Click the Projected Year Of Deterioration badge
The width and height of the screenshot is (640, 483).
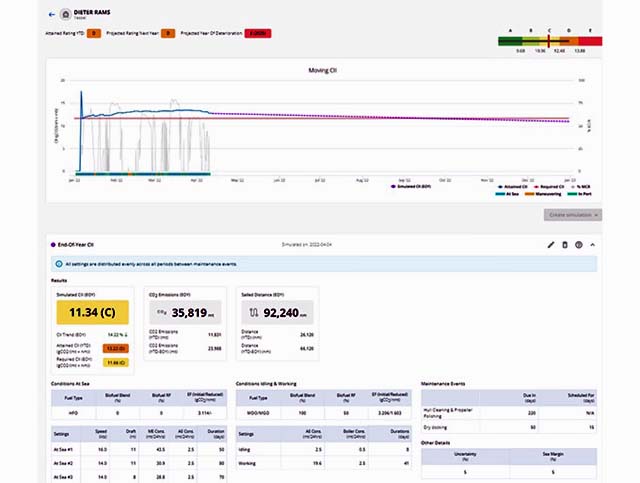tap(257, 34)
